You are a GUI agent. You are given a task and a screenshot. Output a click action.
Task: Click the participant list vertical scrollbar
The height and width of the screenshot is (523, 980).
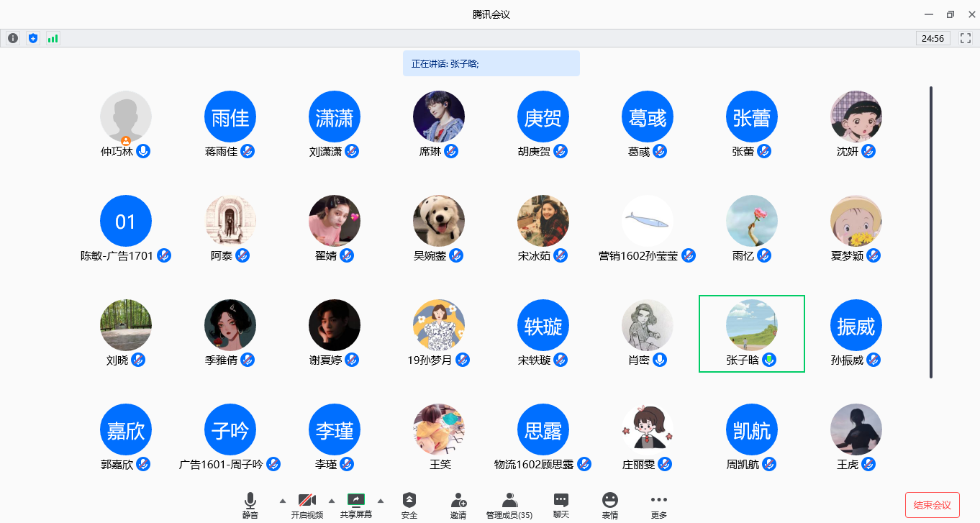click(x=931, y=232)
